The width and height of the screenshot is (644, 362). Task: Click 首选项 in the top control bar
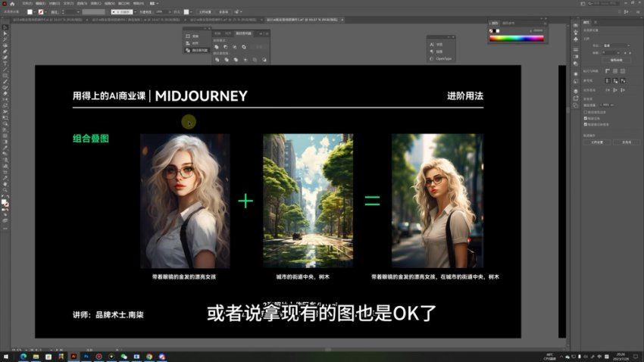point(224,12)
